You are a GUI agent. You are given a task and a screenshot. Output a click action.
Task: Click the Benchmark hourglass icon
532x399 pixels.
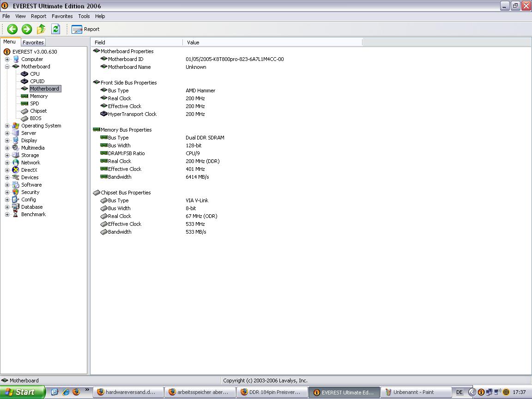[16, 214]
